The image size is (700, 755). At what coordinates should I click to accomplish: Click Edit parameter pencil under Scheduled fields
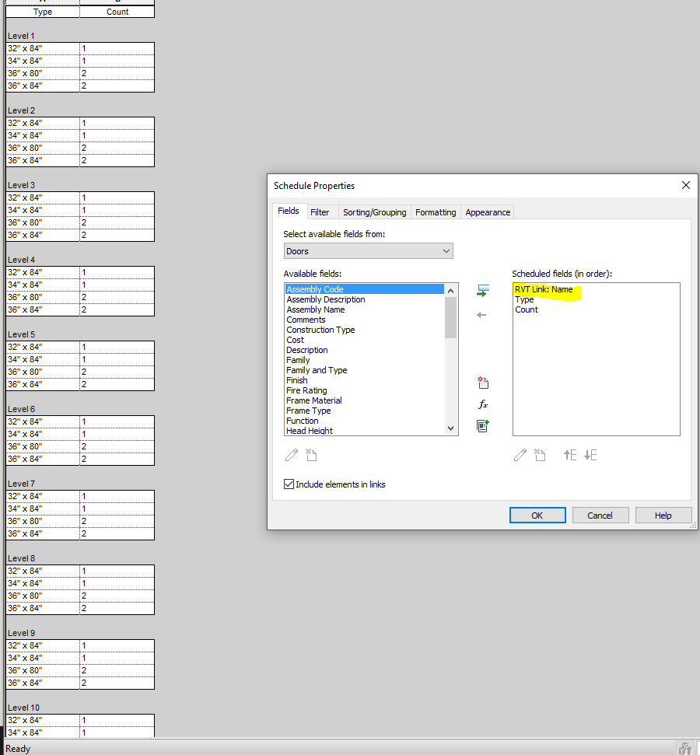[520, 455]
